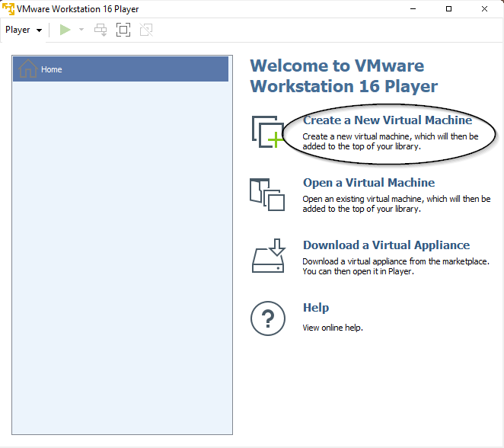Expand the power options arrow beside play
The image size is (504, 448).
81,30
